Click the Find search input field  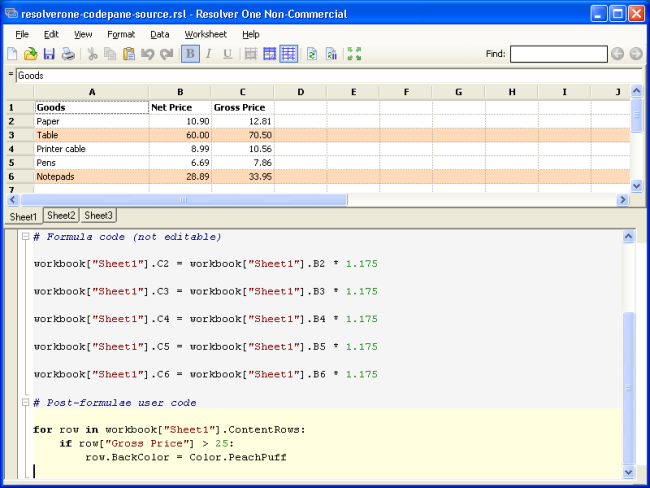[558, 54]
